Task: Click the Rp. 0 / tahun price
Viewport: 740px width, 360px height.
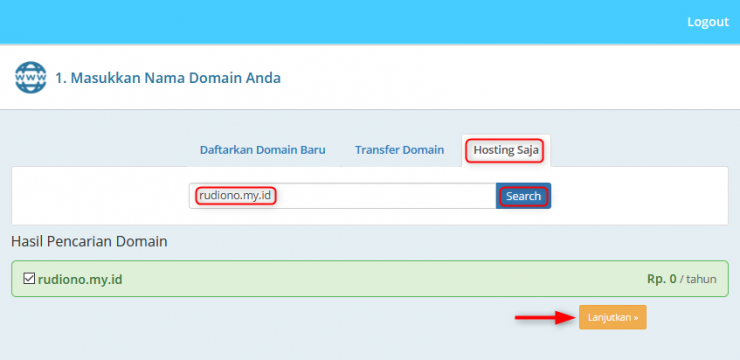Action: (x=681, y=279)
